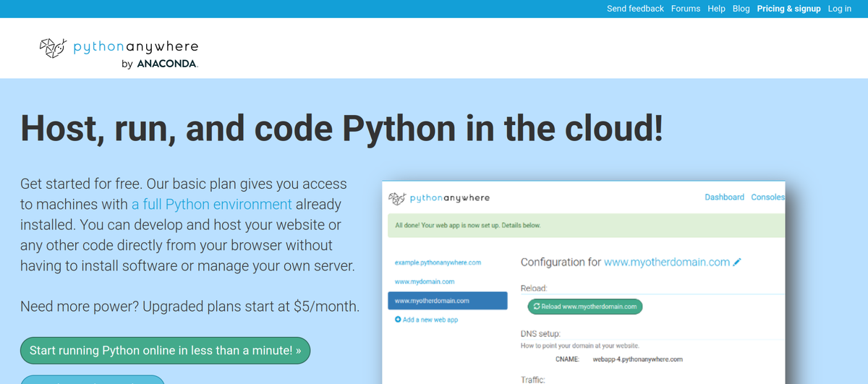Screen dimensions: 868x384
Task: Open Pricing & signup page
Action: [x=788, y=9]
